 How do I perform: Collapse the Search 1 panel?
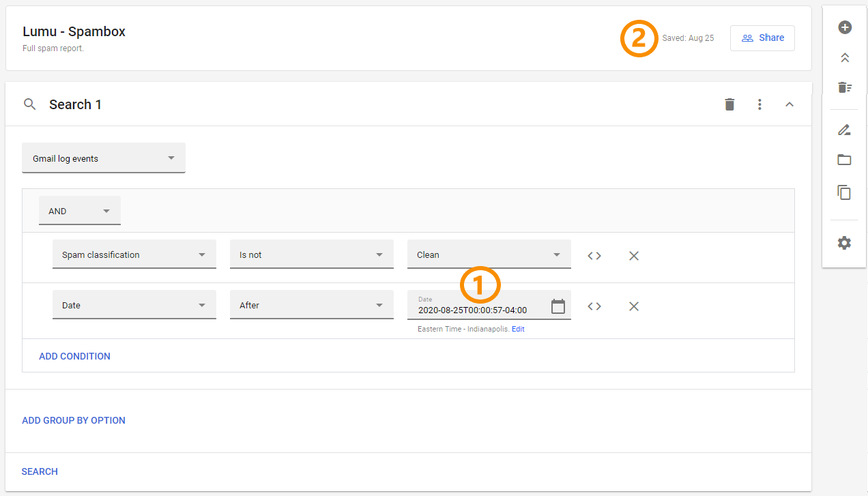coord(790,104)
